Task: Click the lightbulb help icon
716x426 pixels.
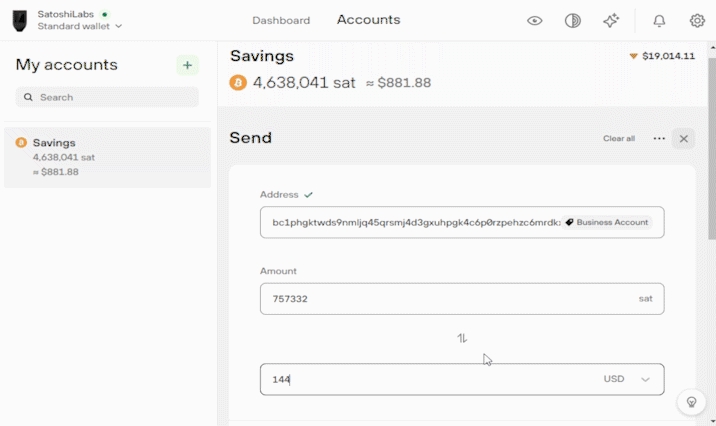Action: click(x=690, y=402)
